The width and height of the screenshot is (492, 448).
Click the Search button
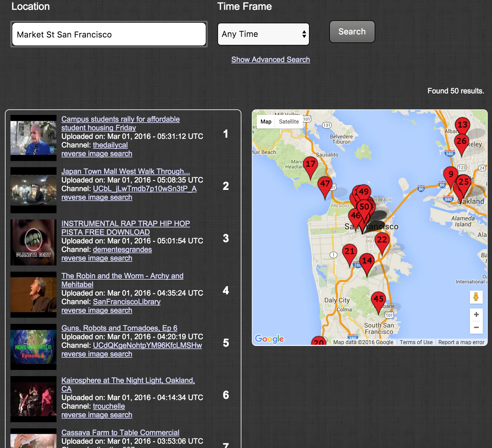352,32
